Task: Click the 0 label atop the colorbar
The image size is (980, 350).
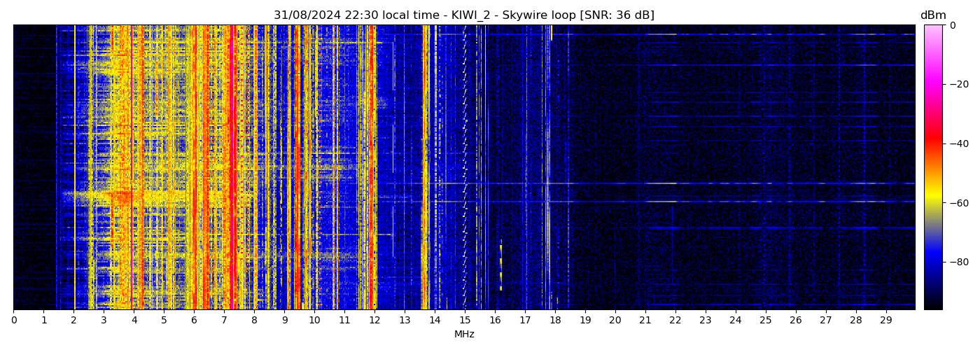Action: tap(952, 25)
